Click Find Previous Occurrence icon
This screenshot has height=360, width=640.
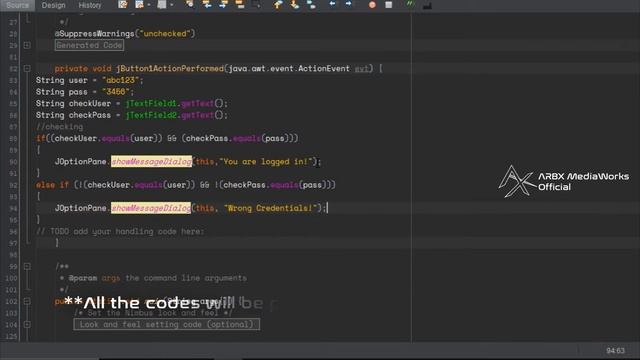207,5
